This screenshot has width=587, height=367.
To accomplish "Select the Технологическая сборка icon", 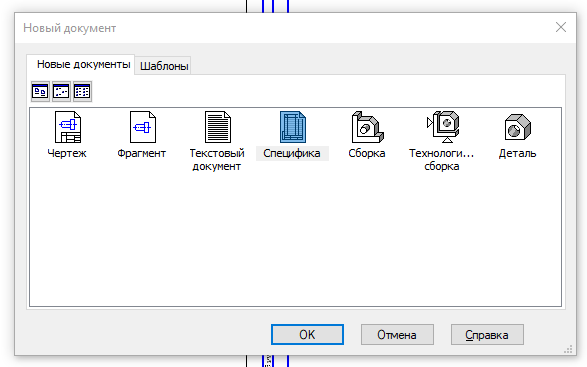I will click(443, 127).
